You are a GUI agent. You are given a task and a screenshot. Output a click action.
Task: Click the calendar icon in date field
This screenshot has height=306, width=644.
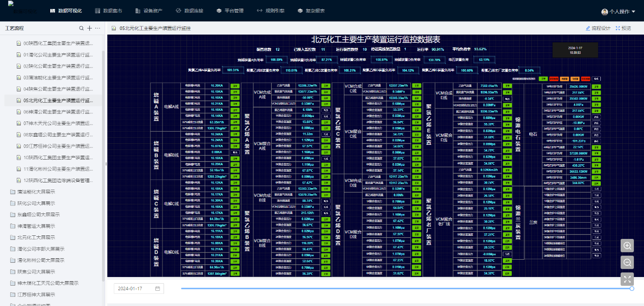pyautogui.click(x=157, y=289)
